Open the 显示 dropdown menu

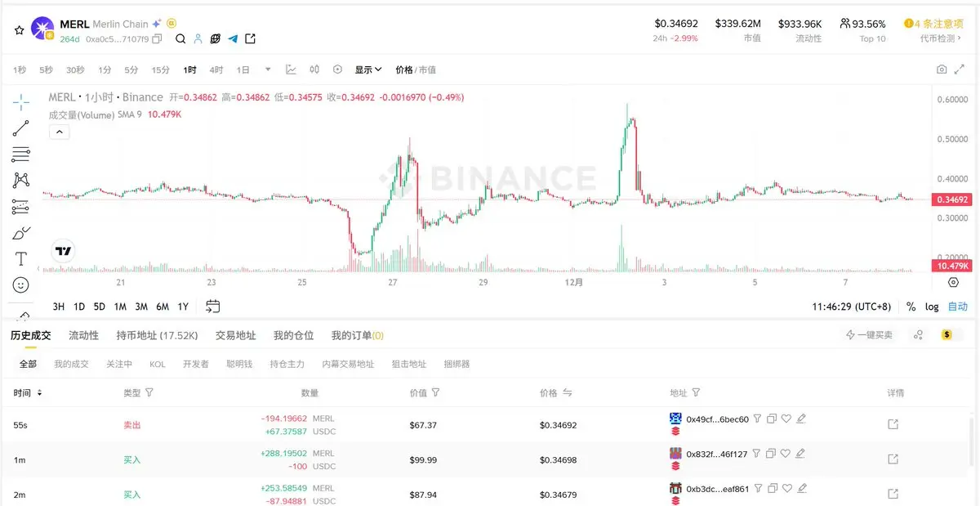[x=368, y=70]
